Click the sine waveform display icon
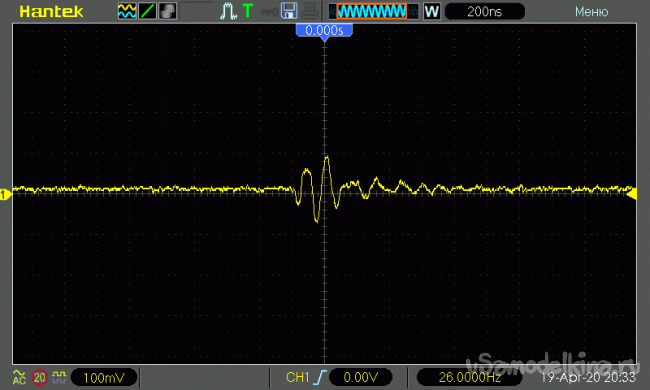The width and height of the screenshot is (650, 390). pos(127,11)
